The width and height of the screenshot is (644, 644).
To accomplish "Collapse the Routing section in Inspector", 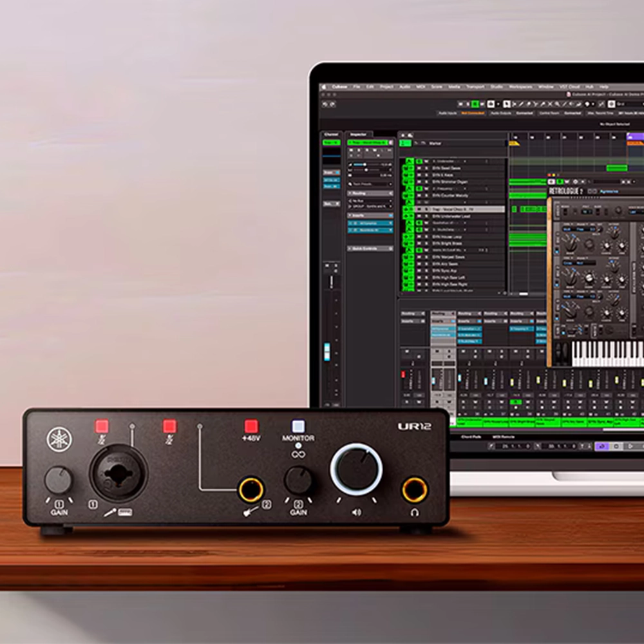I will coord(370,193).
